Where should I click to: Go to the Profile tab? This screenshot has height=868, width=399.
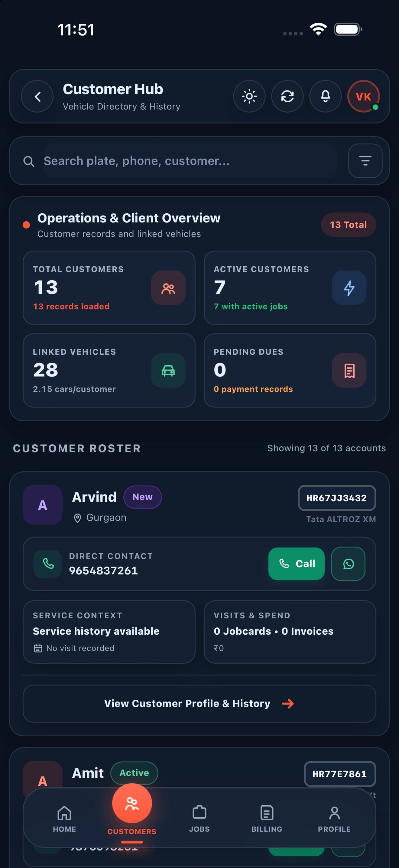334,819
